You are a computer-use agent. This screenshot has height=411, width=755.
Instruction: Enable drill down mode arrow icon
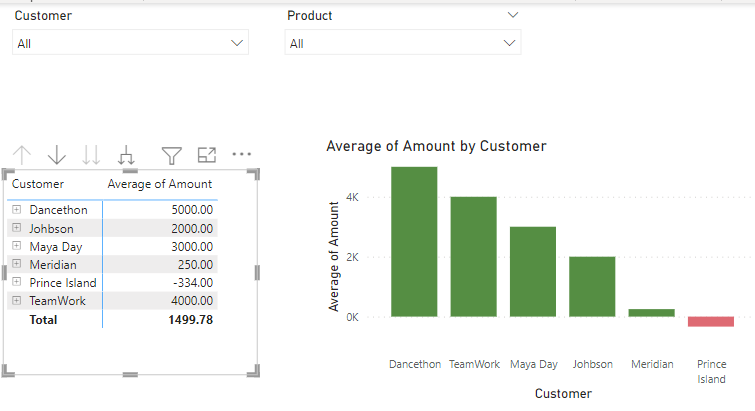tap(57, 155)
